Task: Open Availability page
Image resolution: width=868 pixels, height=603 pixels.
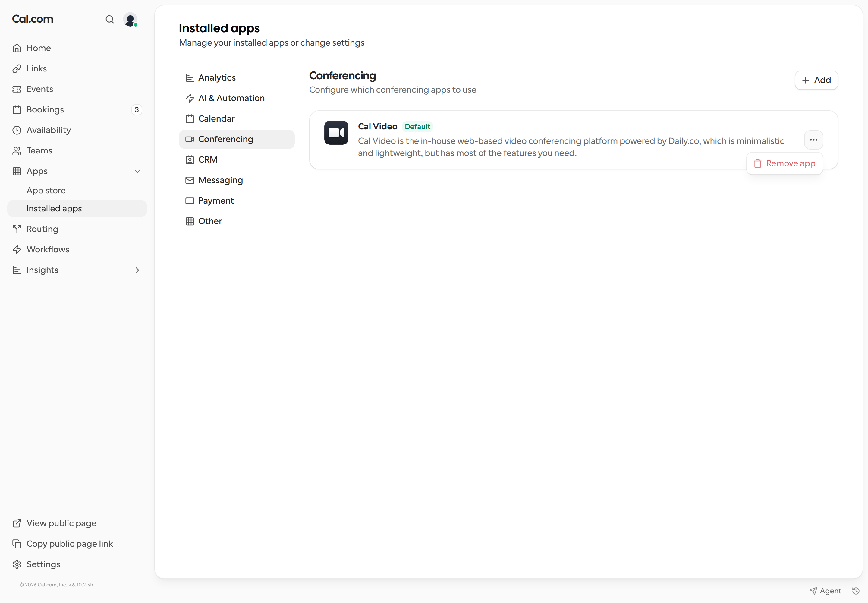Action: (77, 130)
